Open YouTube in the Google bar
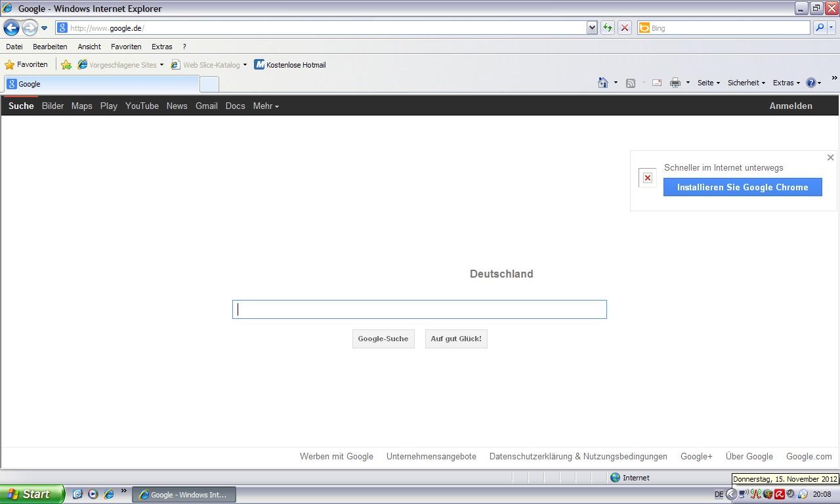 pyautogui.click(x=142, y=106)
